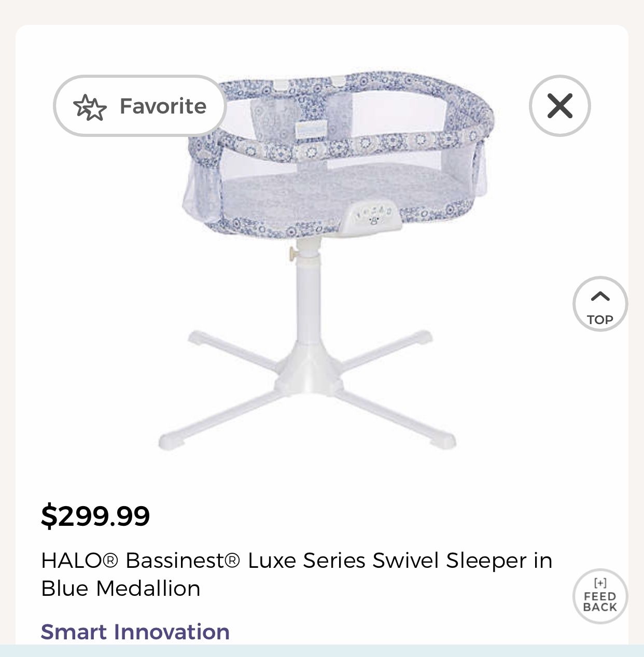Click the plus bracket icon in Feedback

point(600,583)
